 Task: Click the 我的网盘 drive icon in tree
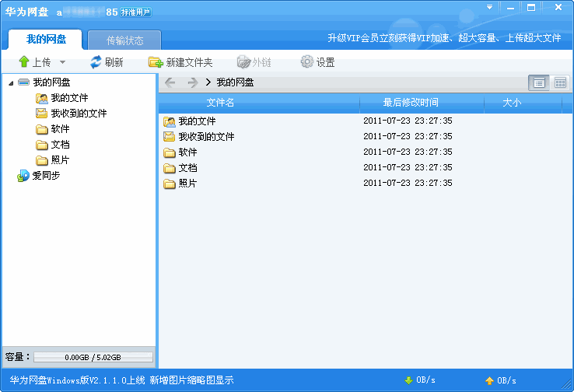[24, 82]
